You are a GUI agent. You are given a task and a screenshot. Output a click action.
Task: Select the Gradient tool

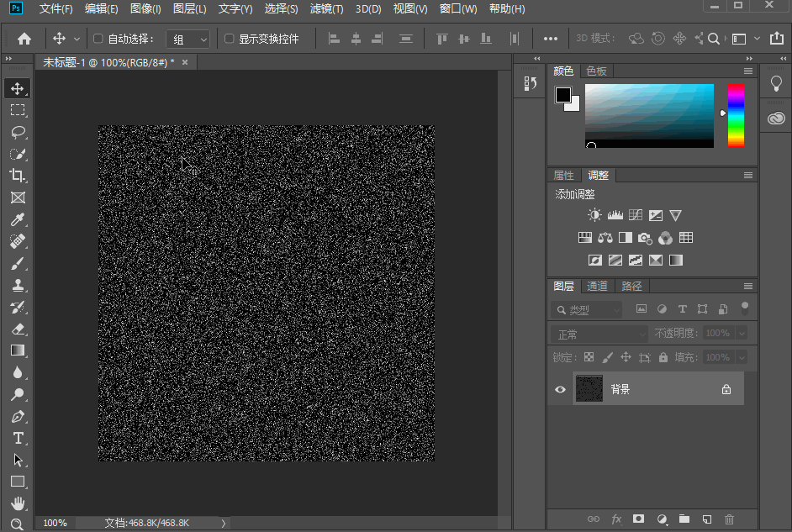[x=18, y=350]
